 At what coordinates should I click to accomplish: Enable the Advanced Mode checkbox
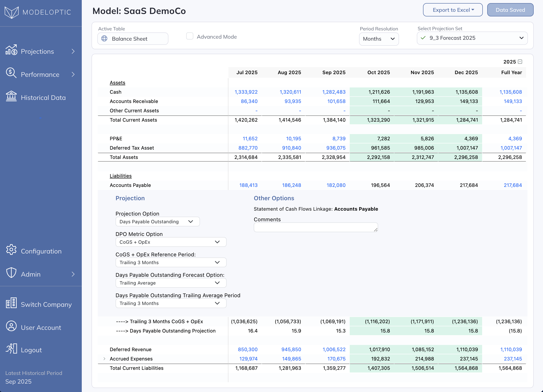click(x=190, y=36)
